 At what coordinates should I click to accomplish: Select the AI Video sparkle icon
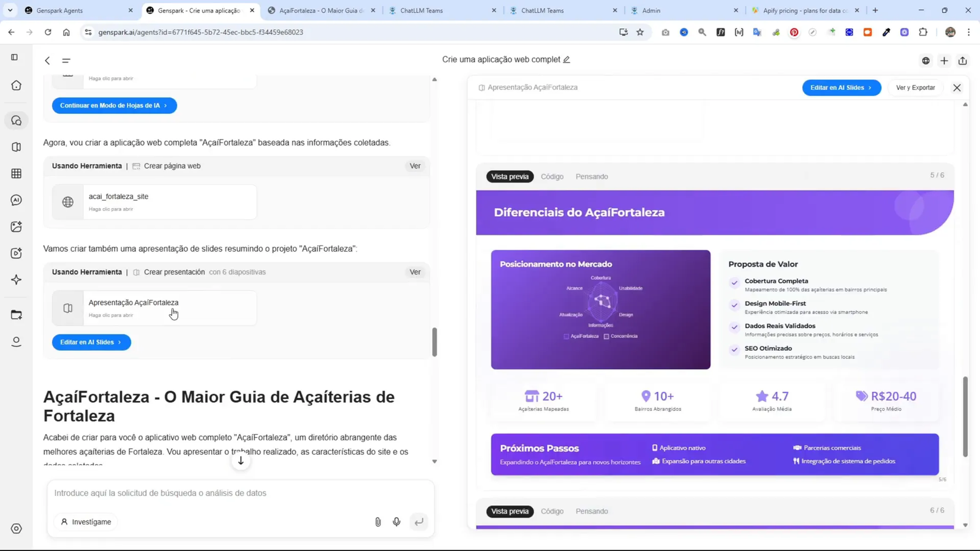16,252
